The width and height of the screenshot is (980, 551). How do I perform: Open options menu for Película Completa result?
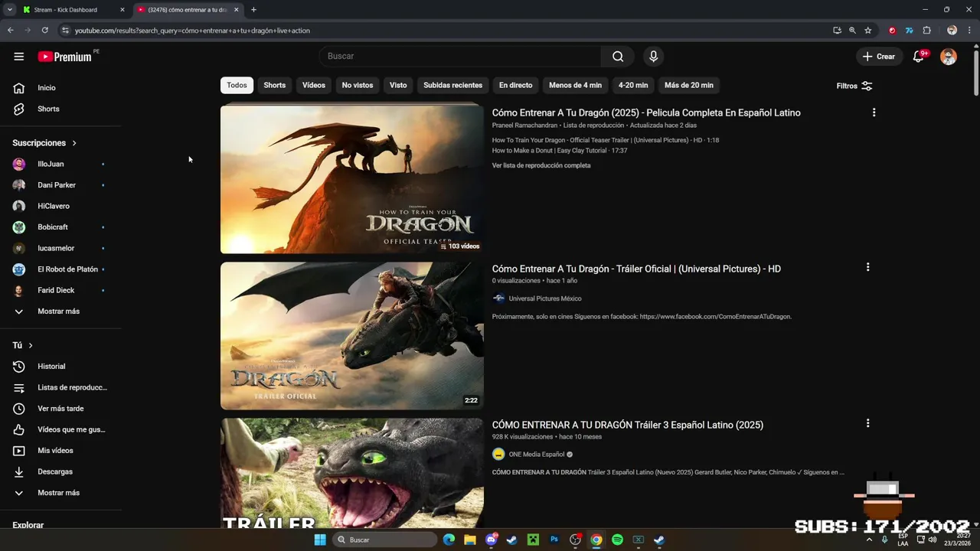874,112
